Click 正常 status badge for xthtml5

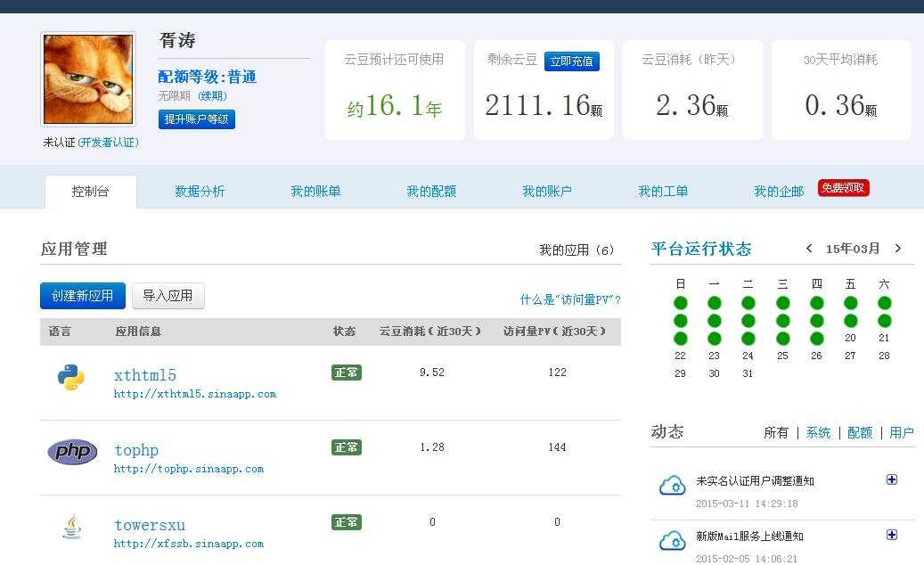tap(347, 373)
